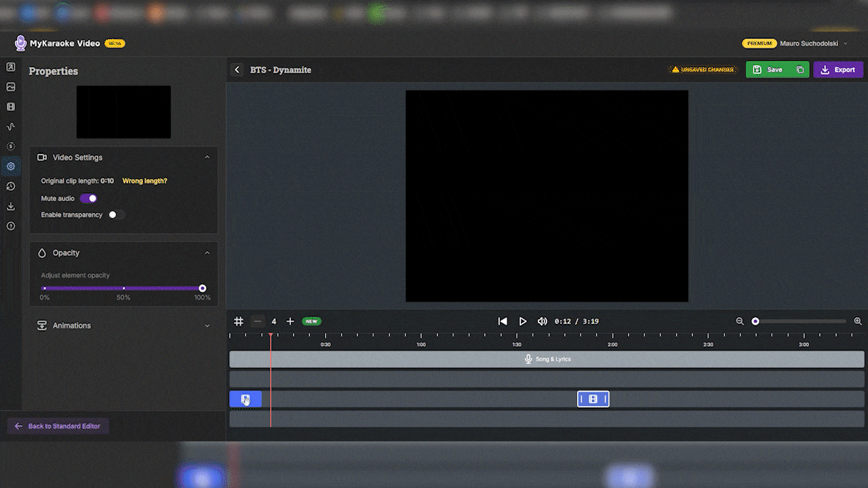Image resolution: width=868 pixels, height=488 pixels.
Task: Open the Image panel from the sidebar
Action: [x=11, y=87]
